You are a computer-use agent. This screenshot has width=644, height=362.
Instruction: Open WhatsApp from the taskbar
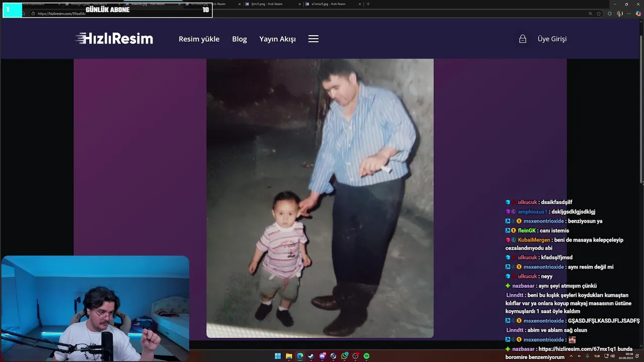pyautogui.click(x=344, y=356)
